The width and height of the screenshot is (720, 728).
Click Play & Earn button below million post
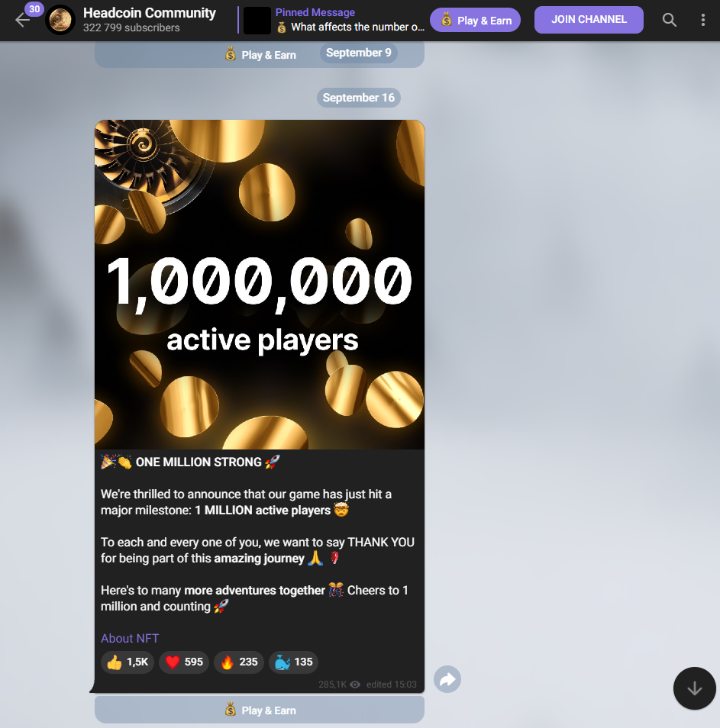click(x=259, y=710)
